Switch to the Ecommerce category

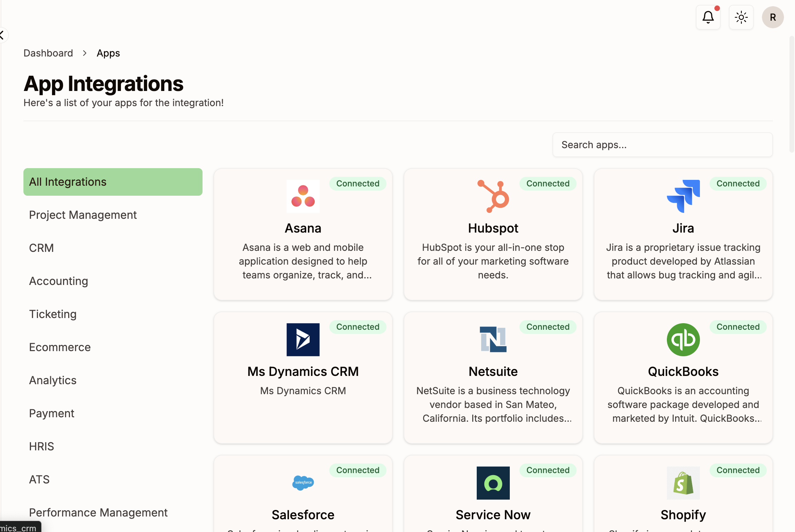(x=60, y=347)
